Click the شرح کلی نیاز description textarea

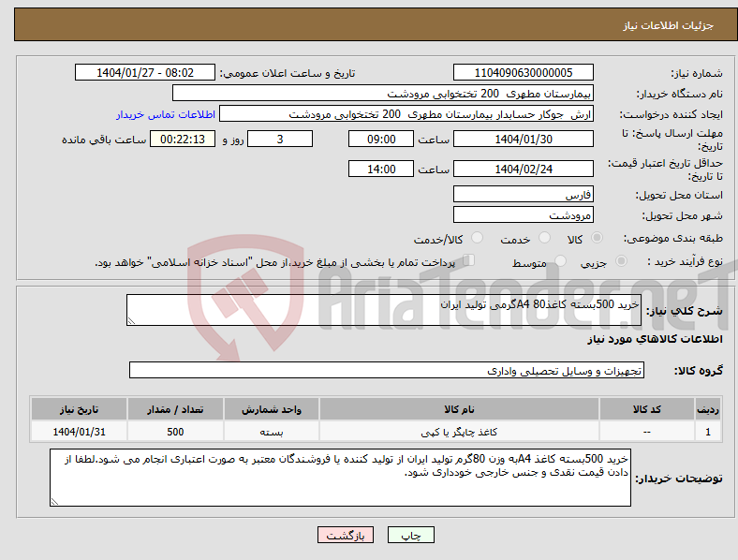point(384,310)
